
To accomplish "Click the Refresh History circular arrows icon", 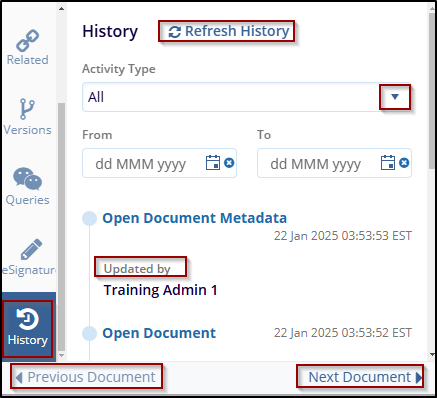I will click(x=175, y=32).
